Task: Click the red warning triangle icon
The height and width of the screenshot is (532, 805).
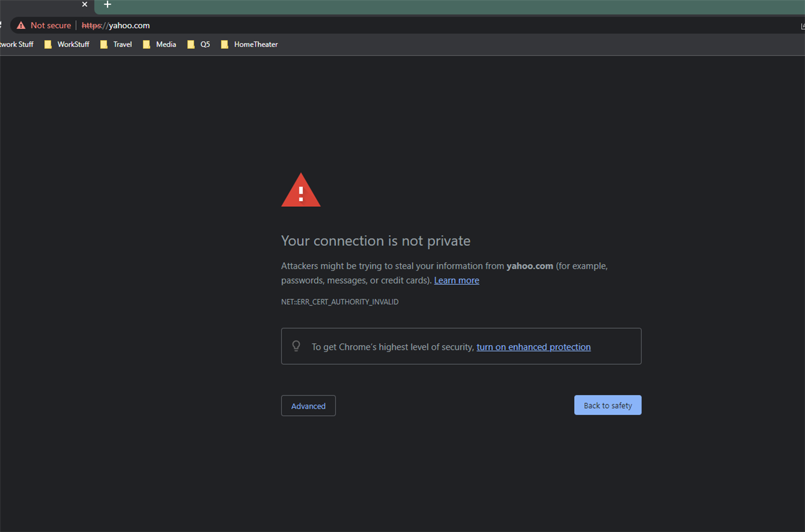Action: pyautogui.click(x=301, y=190)
